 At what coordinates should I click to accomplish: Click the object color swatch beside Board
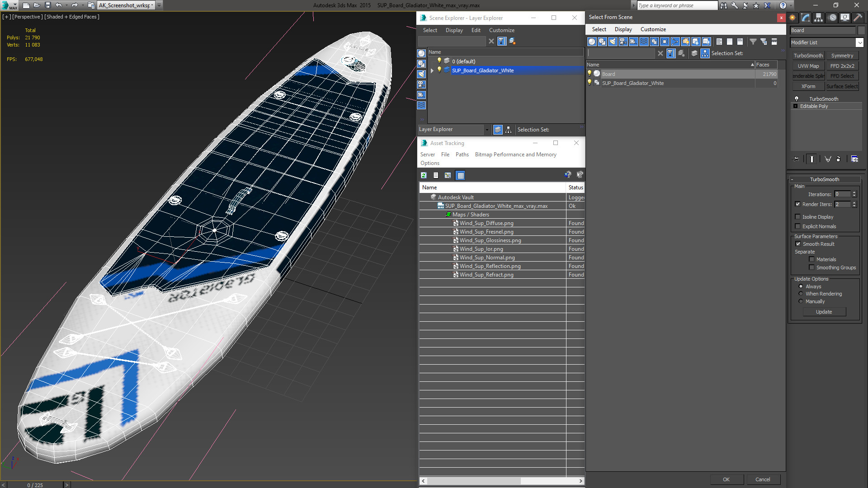(861, 30)
